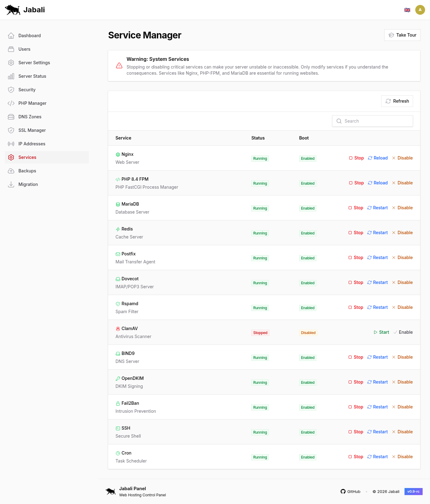Sort the table by Service column
The height and width of the screenshot is (504, 430).
(x=123, y=138)
